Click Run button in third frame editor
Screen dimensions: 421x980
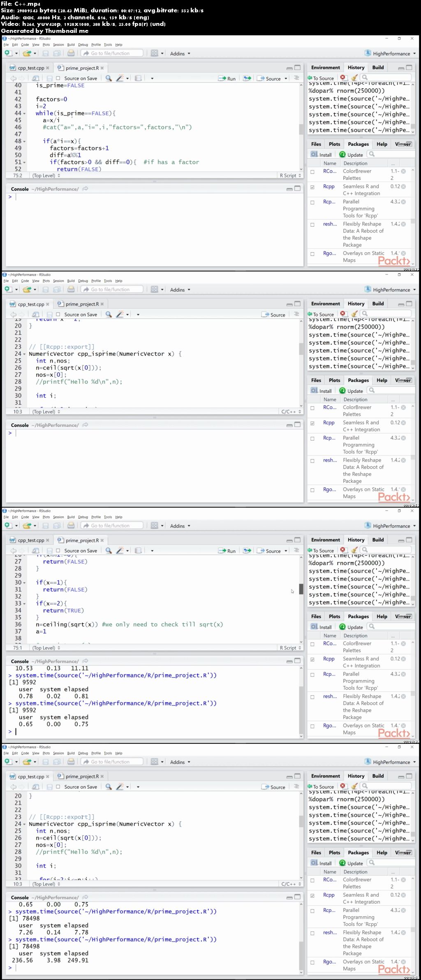click(227, 551)
